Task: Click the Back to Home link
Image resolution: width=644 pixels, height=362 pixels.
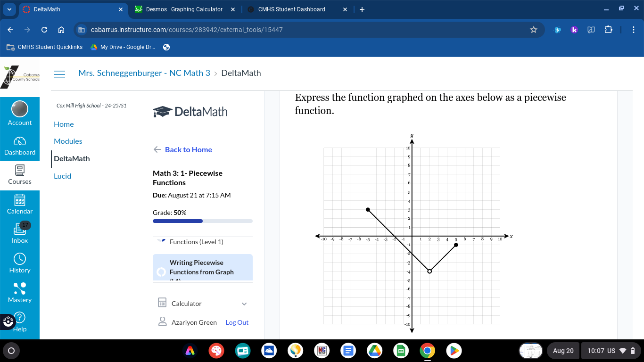Action: pos(188,149)
